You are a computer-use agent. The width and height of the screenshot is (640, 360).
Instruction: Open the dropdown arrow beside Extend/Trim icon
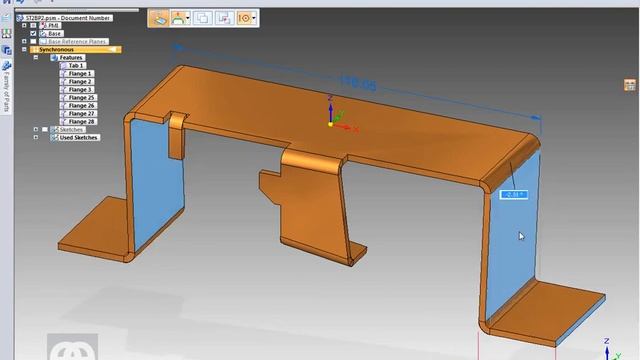click(188, 18)
